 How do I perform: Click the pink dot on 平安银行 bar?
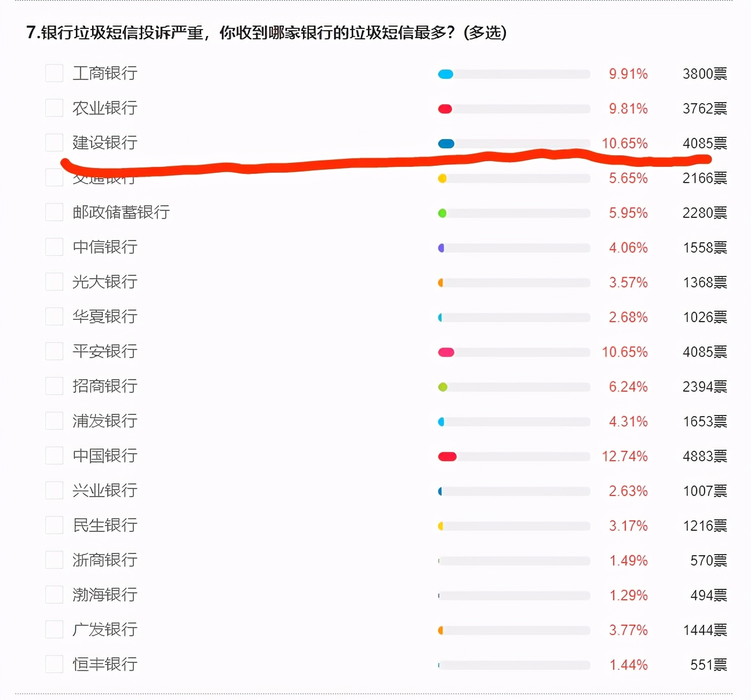pyautogui.click(x=445, y=352)
